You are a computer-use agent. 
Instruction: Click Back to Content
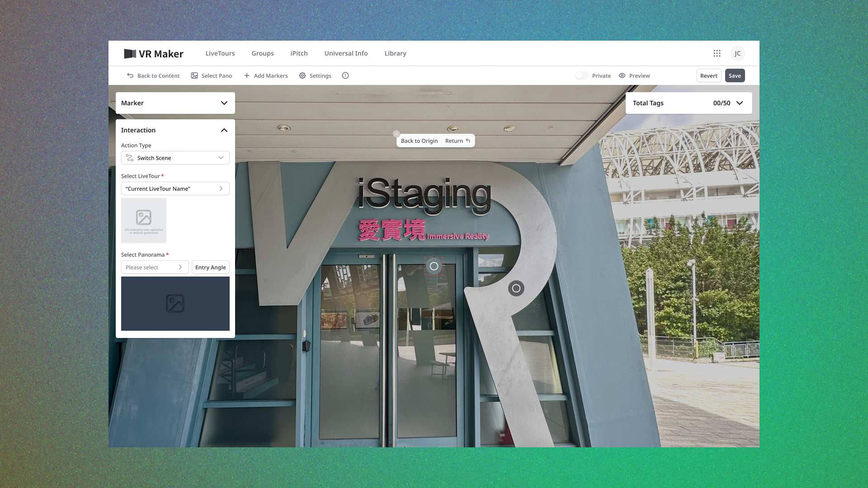[x=153, y=75]
